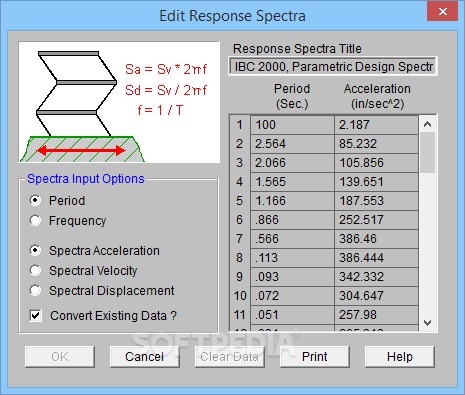Select period cell 2.066

[292, 163]
